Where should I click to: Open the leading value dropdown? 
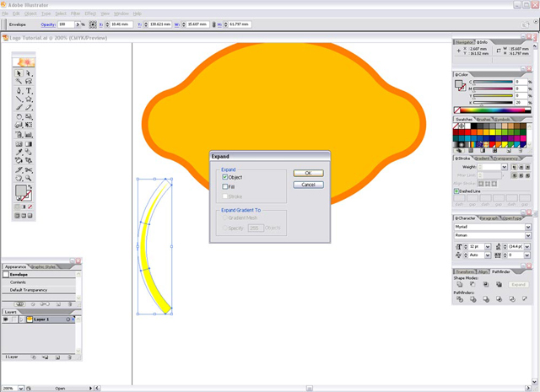527,247
